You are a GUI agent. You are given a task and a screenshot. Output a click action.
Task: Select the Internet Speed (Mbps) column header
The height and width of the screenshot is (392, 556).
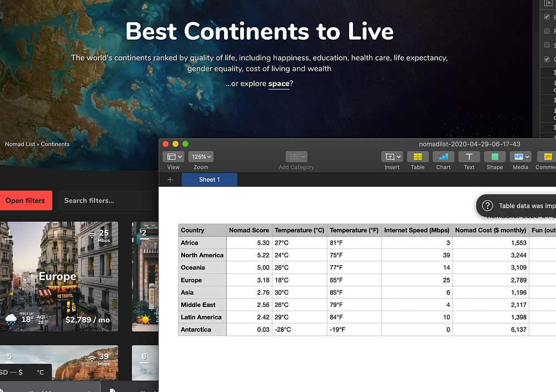tap(417, 230)
